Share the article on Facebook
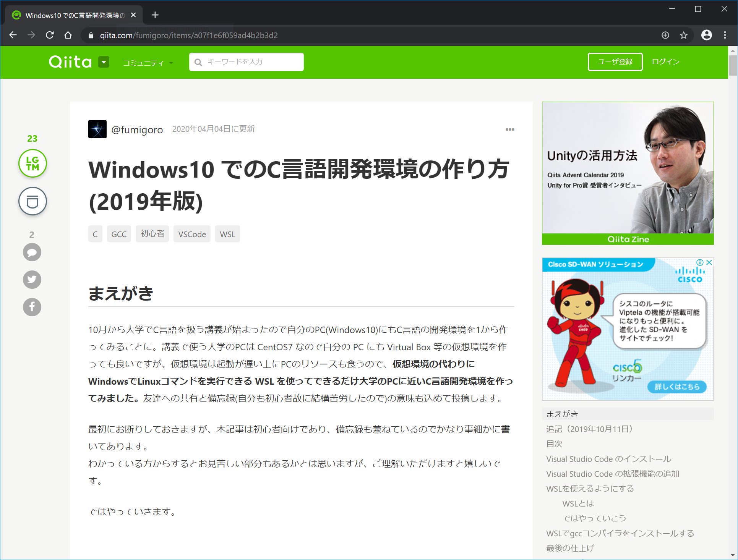 pos(32,307)
